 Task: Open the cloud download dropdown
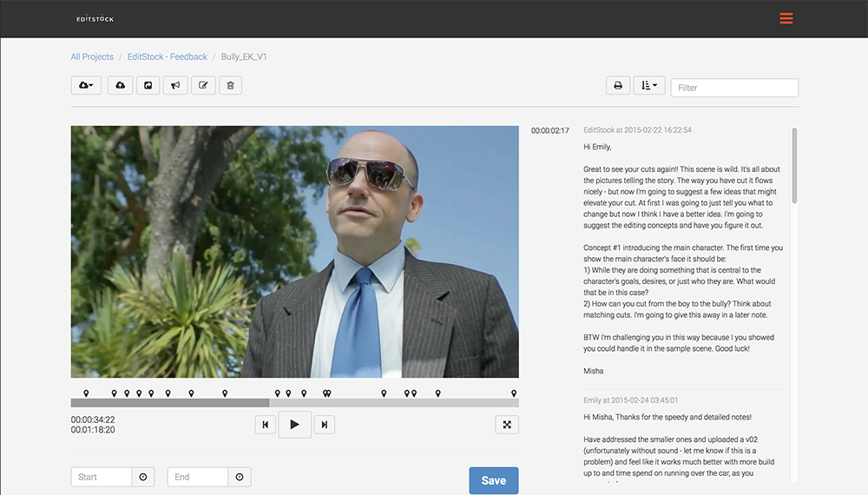click(x=86, y=85)
